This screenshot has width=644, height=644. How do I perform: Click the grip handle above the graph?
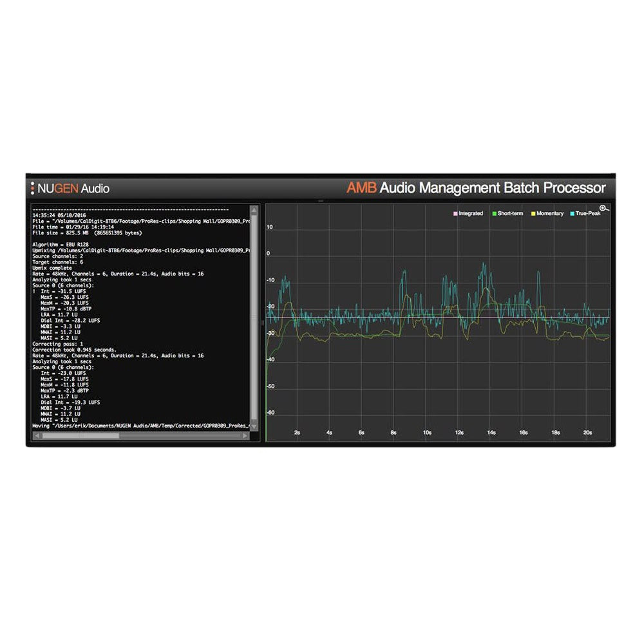point(321,201)
